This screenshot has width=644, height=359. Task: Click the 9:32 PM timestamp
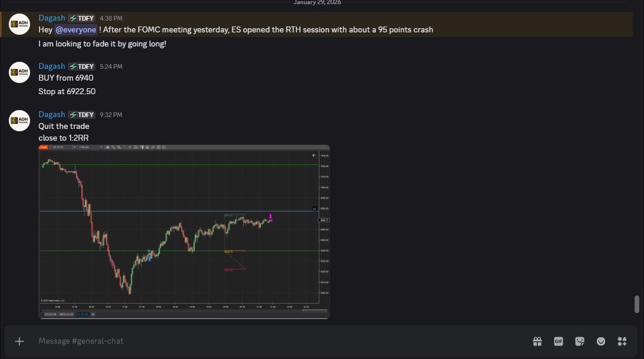click(111, 115)
